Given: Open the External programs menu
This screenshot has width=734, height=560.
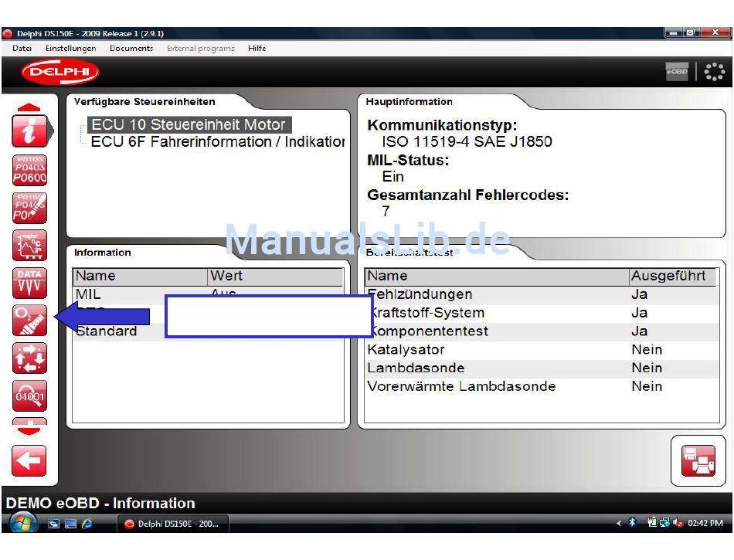Looking at the screenshot, I should [x=201, y=48].
